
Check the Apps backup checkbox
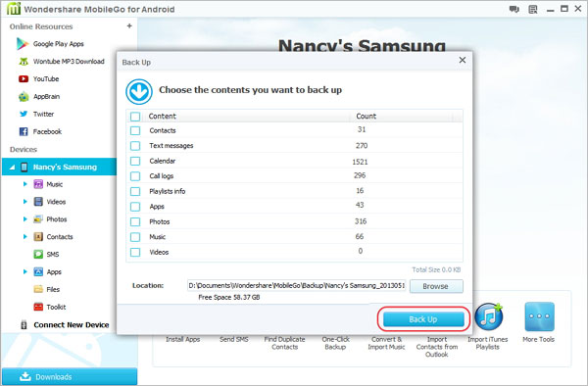tap(135, 207)
